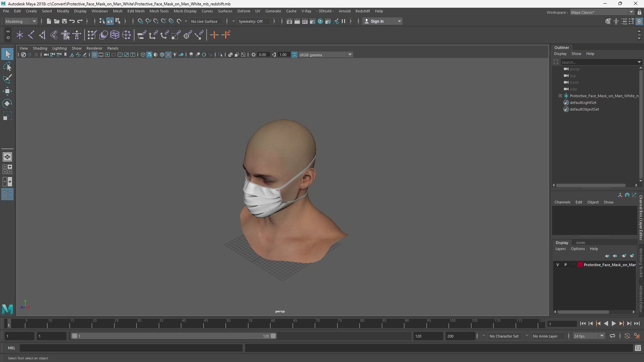Select the Lasso tool in toolbox
The height and width of the screenshot is (362, 644).
tap(7, 67)
